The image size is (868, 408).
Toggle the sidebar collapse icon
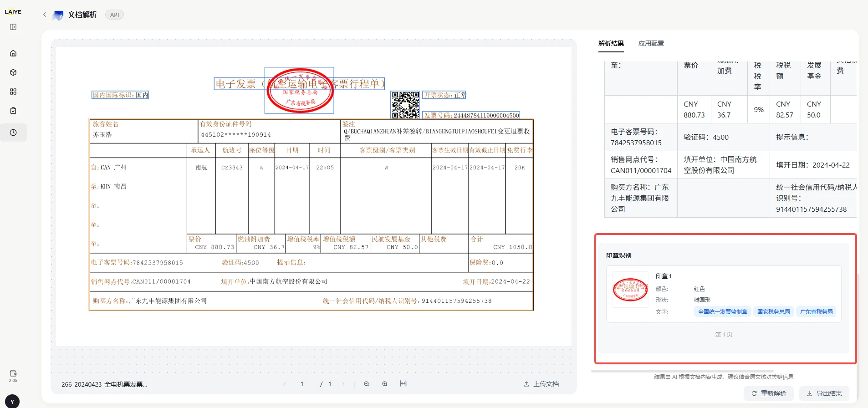point(13,27)
